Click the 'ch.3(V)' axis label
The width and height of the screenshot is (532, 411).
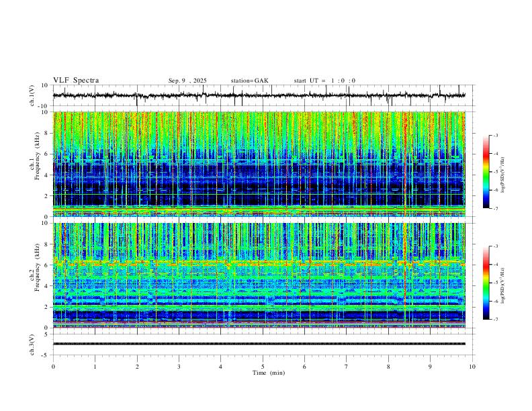[x=32, y=345]
